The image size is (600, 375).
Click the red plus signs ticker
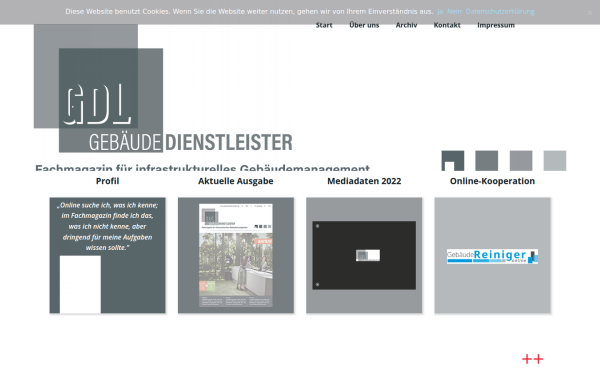[533, 359]
